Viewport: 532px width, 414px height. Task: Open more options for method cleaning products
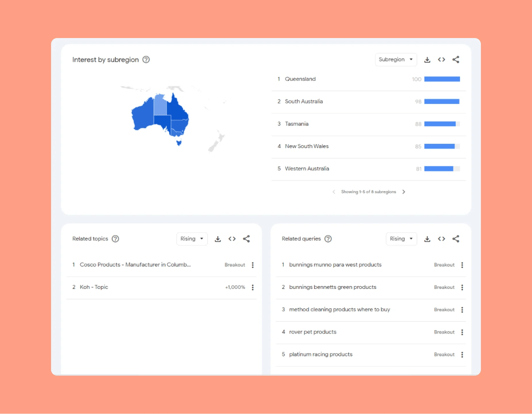(462, 310)
